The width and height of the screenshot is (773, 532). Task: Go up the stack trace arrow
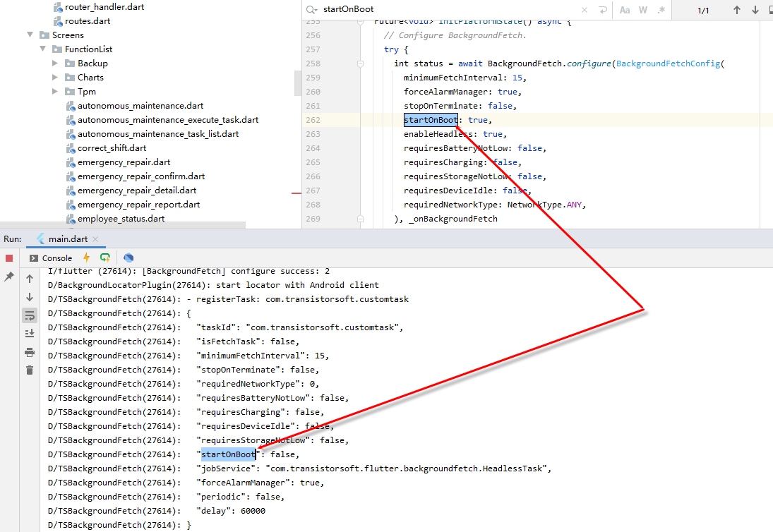[x=30, y=279]
